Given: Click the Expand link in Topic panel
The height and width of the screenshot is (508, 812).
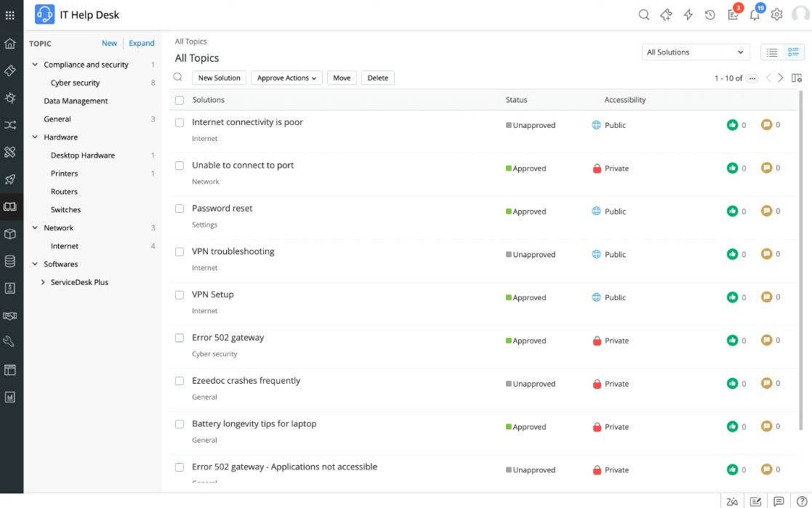Looking at the screenshot, I should point(141,43).
